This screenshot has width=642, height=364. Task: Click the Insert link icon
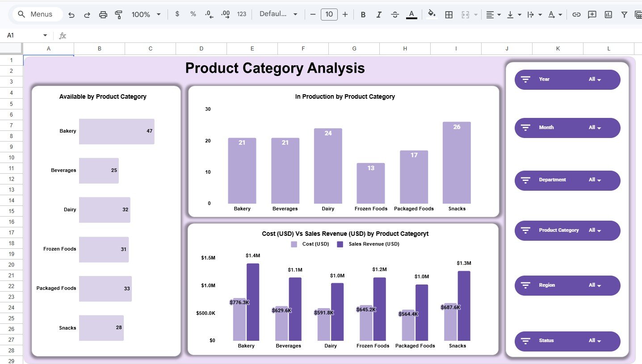576,15
